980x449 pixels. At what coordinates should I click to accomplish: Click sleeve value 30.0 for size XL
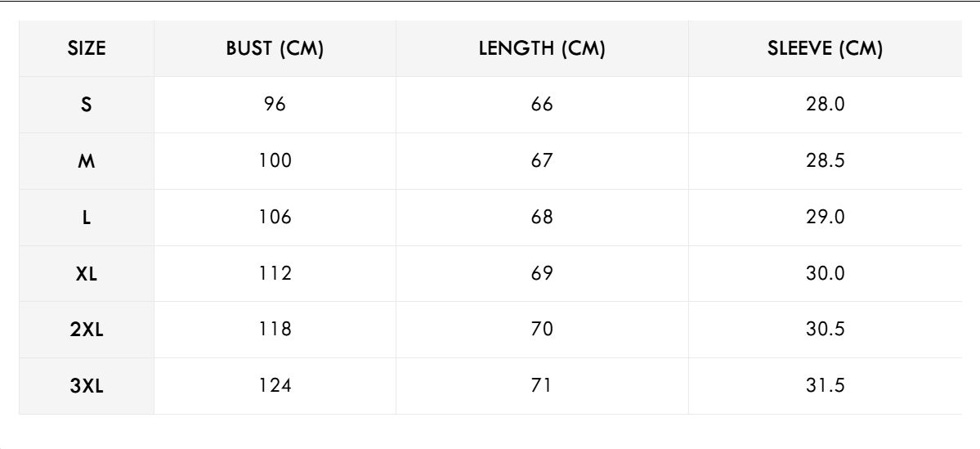826,275
